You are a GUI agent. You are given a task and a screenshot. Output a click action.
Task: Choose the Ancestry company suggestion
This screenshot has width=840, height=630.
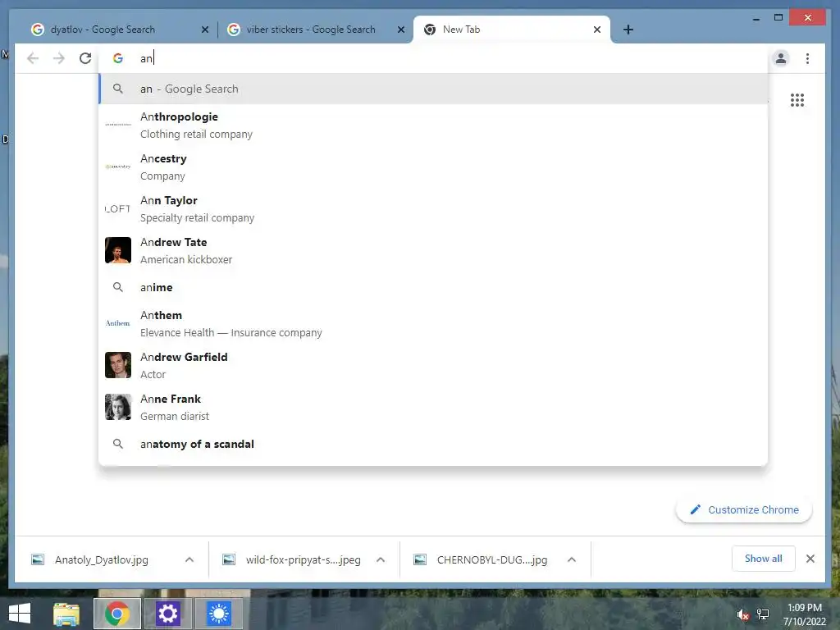pos(433,167)
